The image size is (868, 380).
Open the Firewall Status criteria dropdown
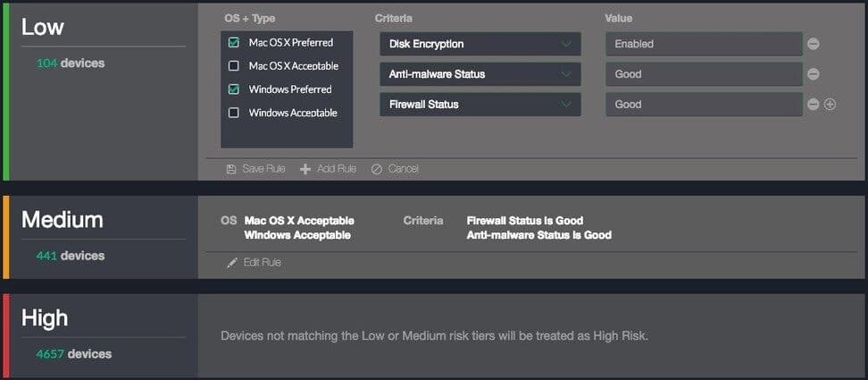click(480, 105)
